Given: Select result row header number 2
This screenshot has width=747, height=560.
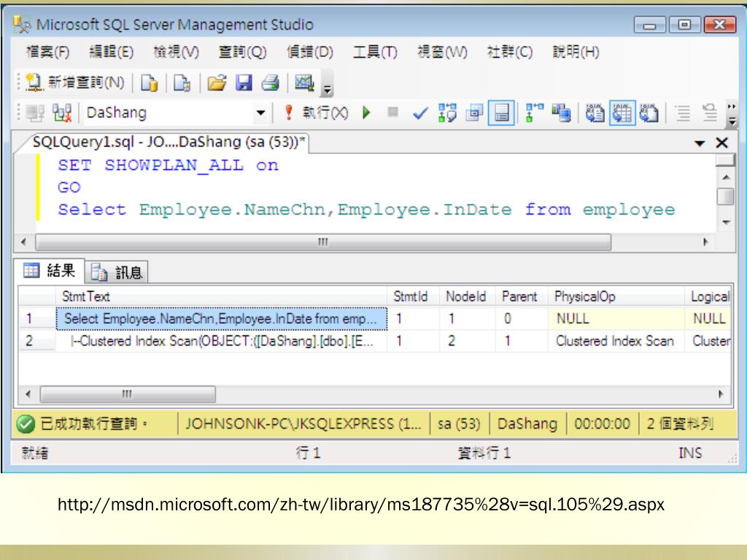Looking at the screenshot, I should pos(36,341).
